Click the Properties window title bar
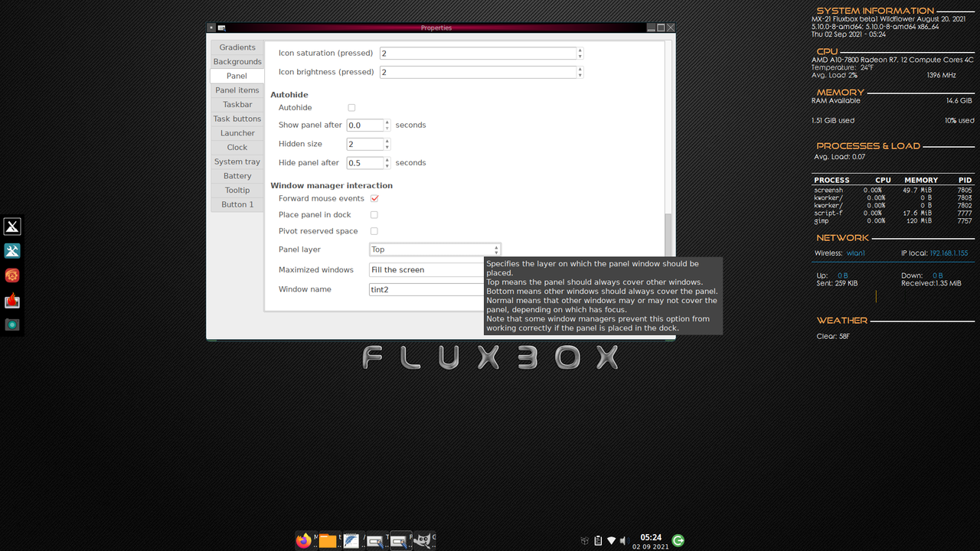Screen dimensions: 980x551 pyautogui.click(x=436, y=28)
